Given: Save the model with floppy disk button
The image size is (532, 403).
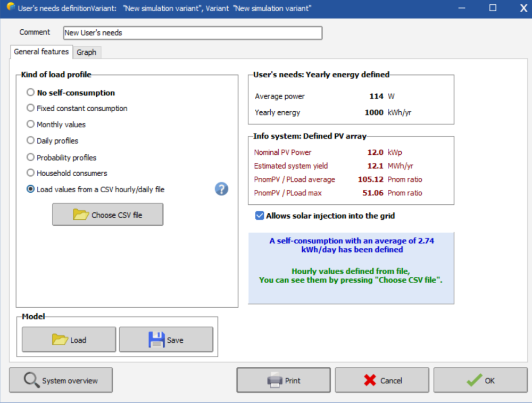Looking at the screenshot, I should click(166, 340).
